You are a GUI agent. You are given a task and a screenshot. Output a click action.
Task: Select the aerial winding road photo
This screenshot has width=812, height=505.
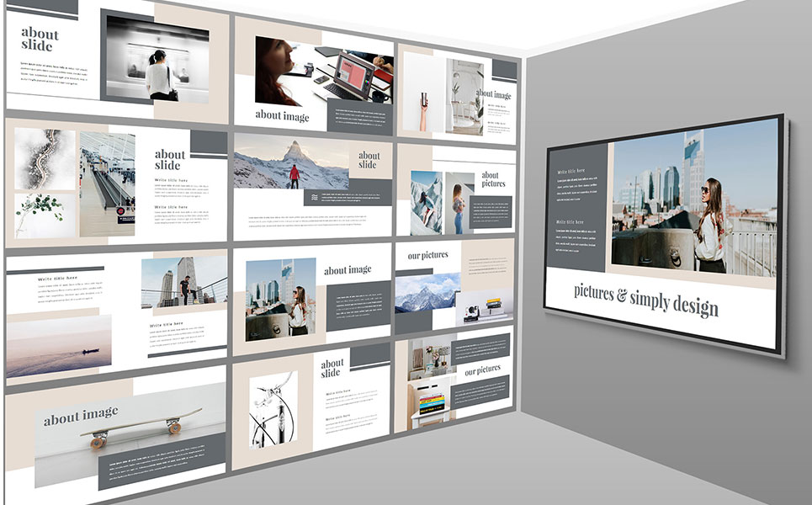44,159
